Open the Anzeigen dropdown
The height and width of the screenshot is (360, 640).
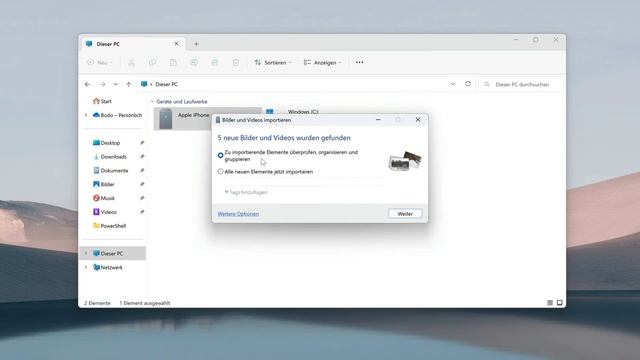(322, 62)
